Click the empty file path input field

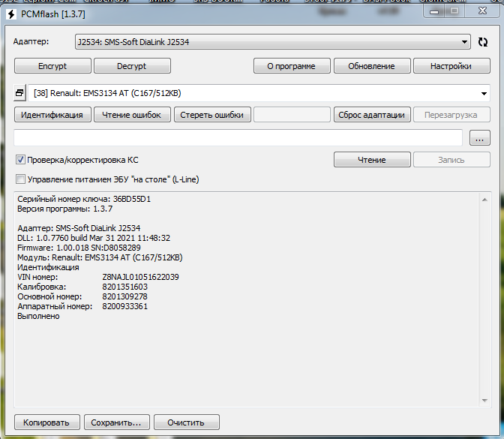(238, 138)
